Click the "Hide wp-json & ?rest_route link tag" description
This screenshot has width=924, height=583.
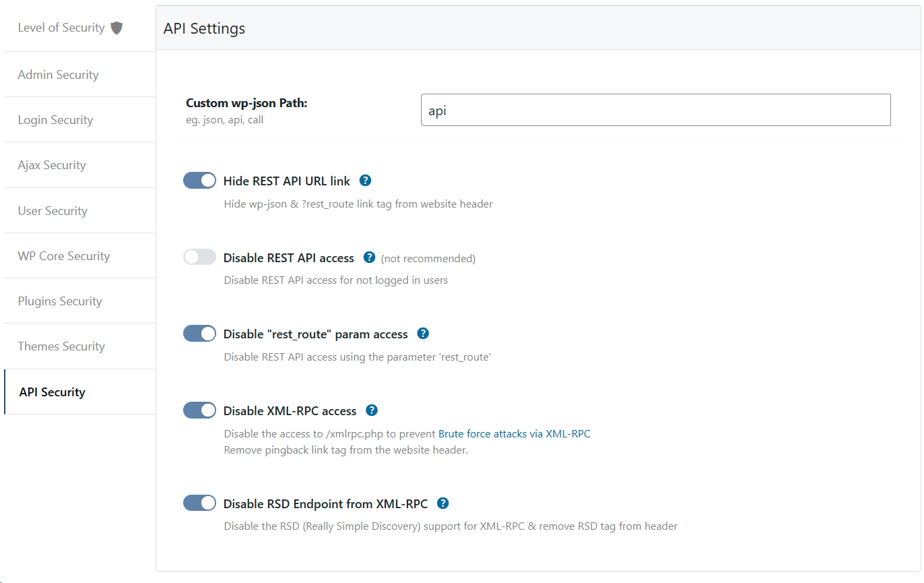(358, 204)
